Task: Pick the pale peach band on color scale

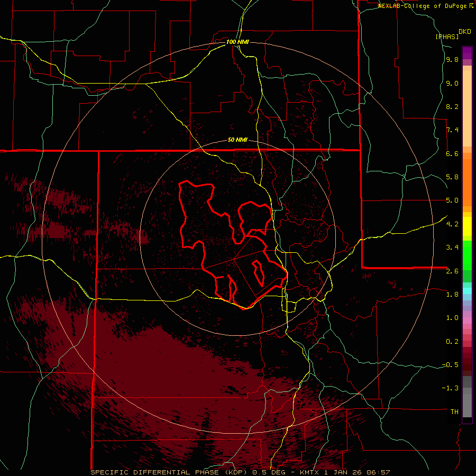Action: (x=467, y=108)
